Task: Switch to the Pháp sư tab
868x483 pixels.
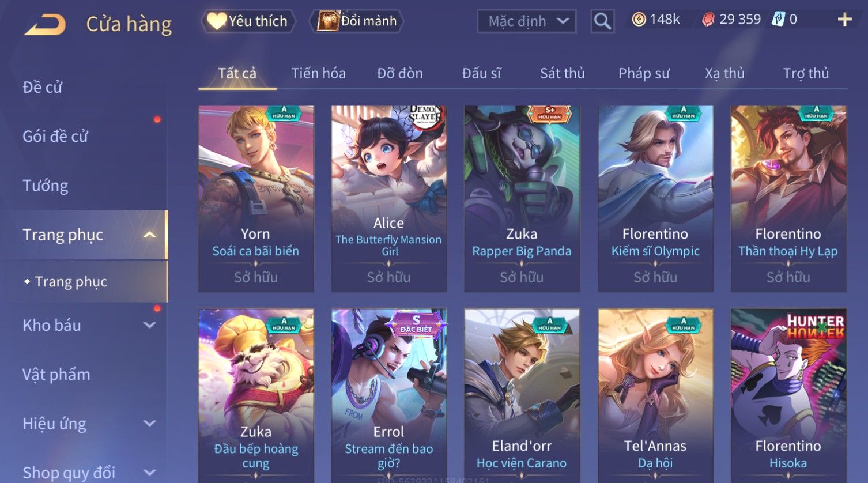Action: click(x=644, y=73)
